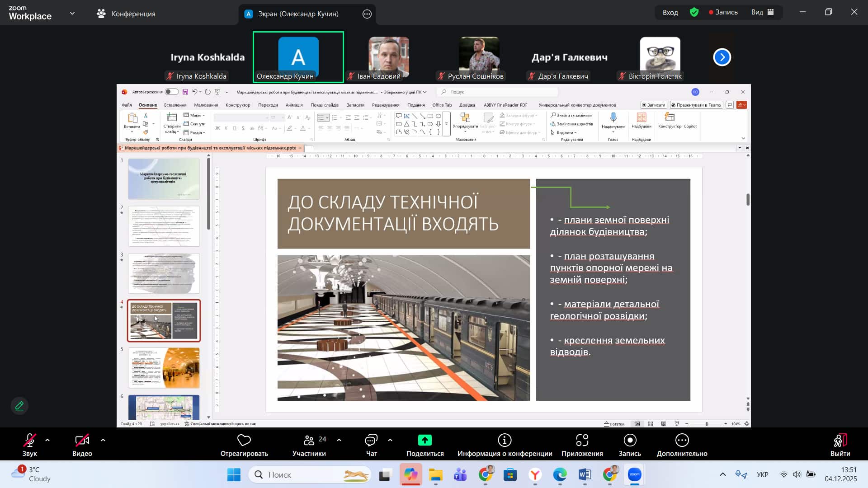Expand the Участники options arrow

coord(339,440)
